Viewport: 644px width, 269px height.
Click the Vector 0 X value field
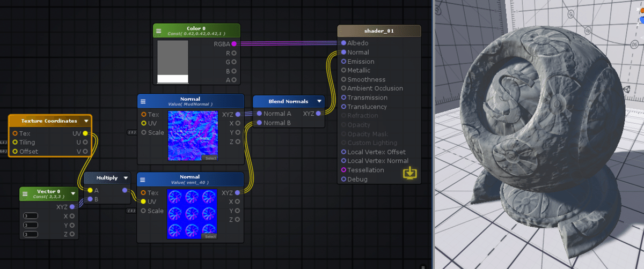click(31, 216)
